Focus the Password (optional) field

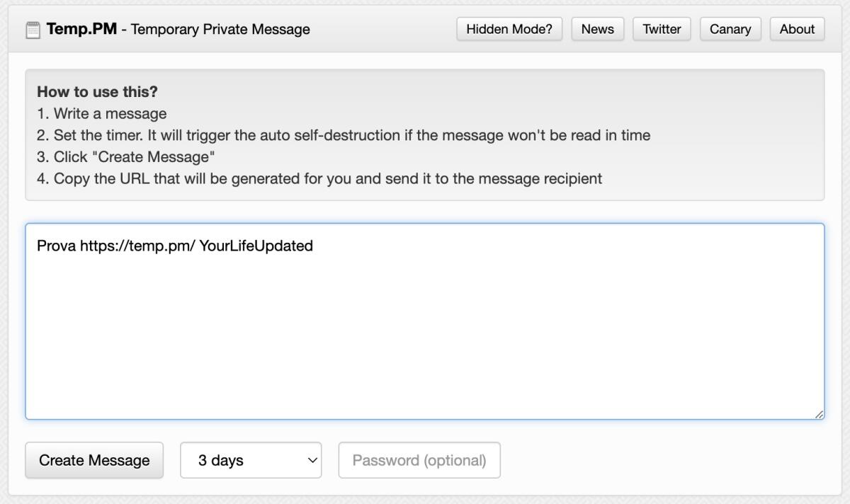point(419,461)
